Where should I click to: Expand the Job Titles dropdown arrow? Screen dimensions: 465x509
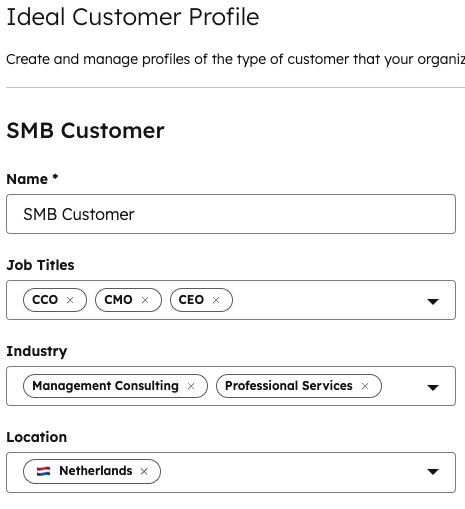[433, 302]
